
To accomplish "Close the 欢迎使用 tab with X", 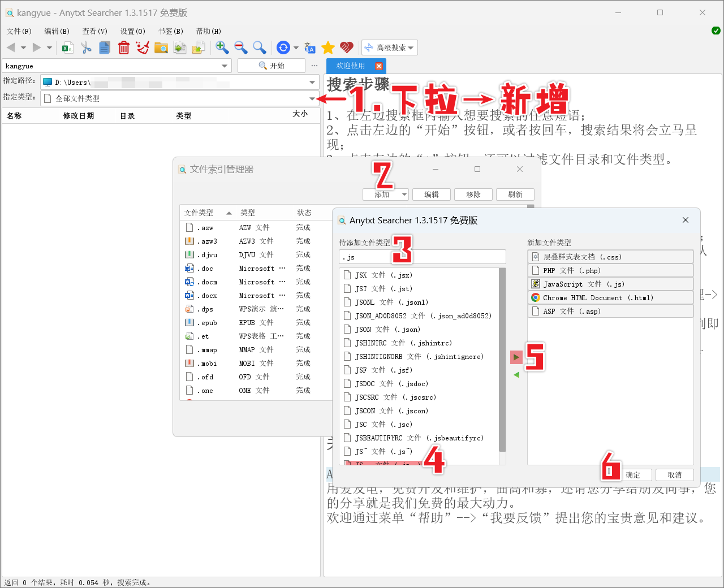I will coord(379,66).
